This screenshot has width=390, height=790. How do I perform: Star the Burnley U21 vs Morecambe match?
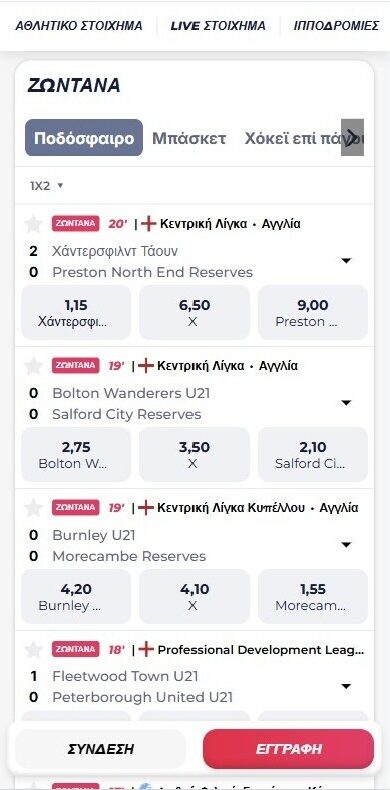(33, 508)
